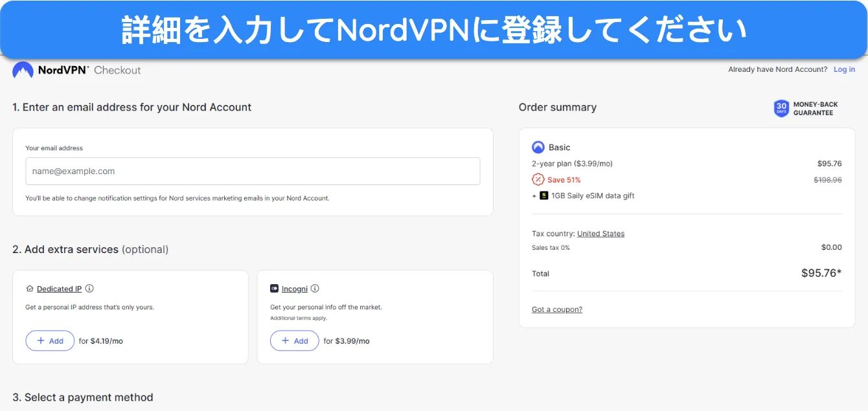The width and height of the screenshot is (868, 411).
Task: Open the Incogni info tooltip icon
Action: (x=315, y=289)
